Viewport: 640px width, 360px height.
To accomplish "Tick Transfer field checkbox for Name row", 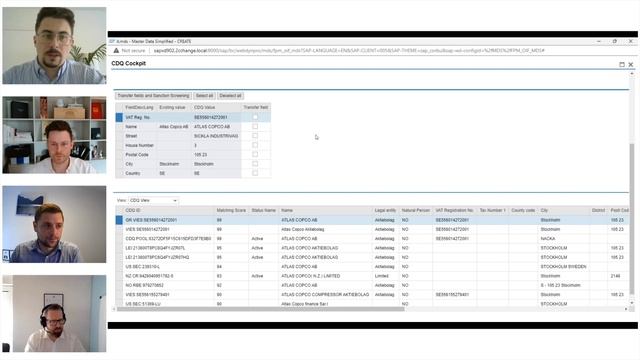I will [255, 127].
